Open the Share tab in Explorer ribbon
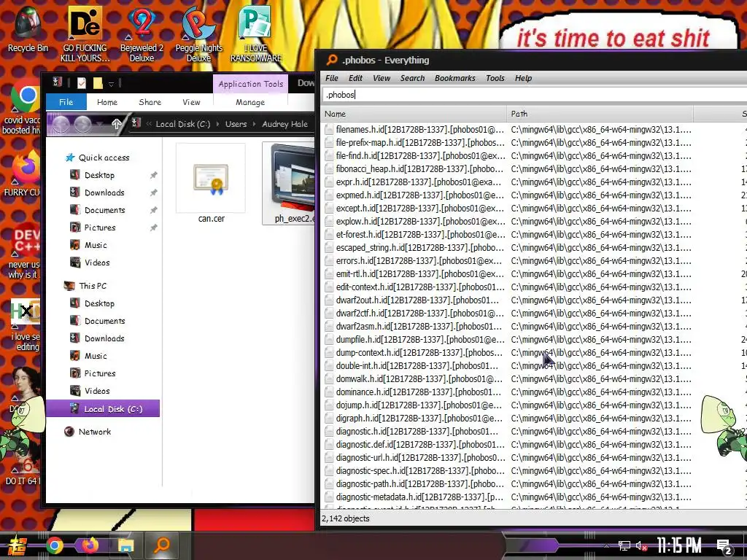This screenshot has width=747, height=560. 150,102
